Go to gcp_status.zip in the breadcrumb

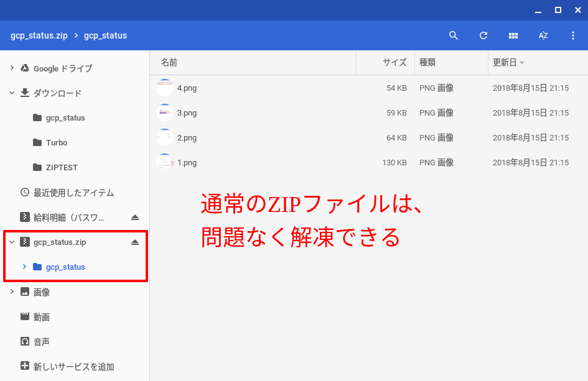(39, 35)
